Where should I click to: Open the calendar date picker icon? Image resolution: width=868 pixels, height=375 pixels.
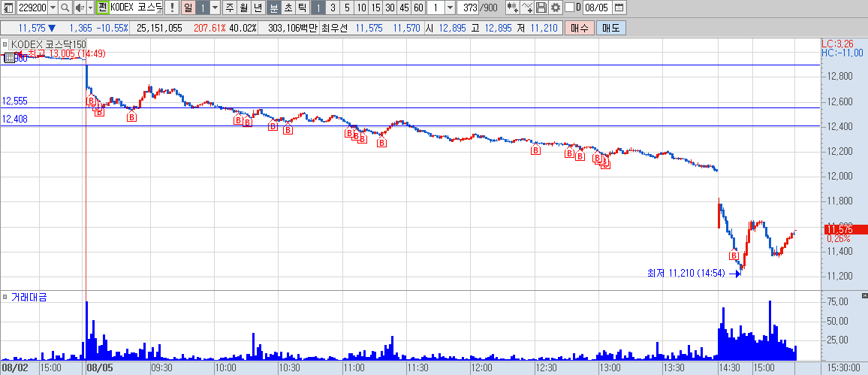(x=619, y=8)
